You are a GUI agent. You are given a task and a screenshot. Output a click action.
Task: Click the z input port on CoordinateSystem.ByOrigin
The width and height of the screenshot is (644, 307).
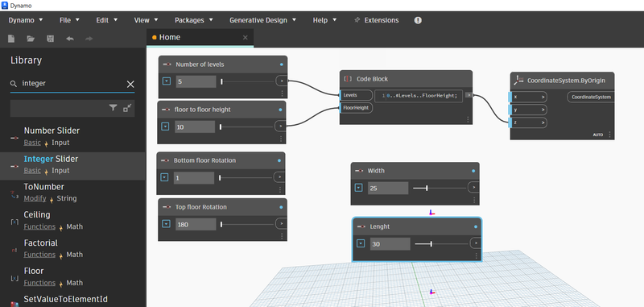tap(529, 123)
